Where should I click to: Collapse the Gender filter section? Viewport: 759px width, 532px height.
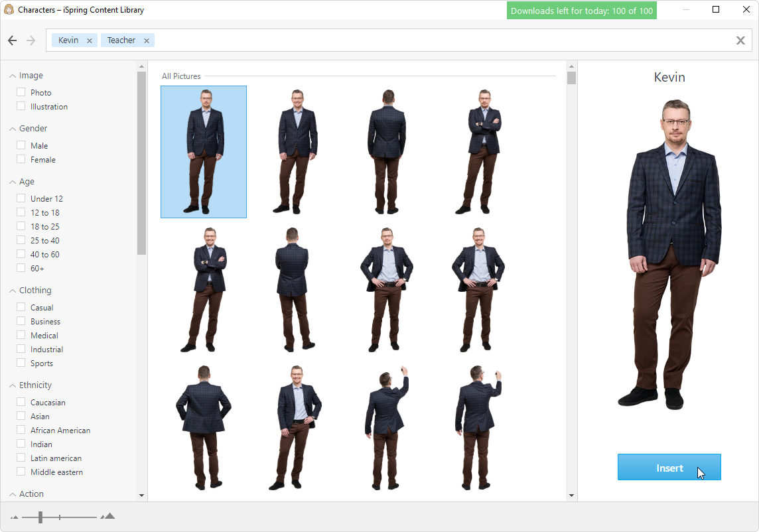(13, 129)
